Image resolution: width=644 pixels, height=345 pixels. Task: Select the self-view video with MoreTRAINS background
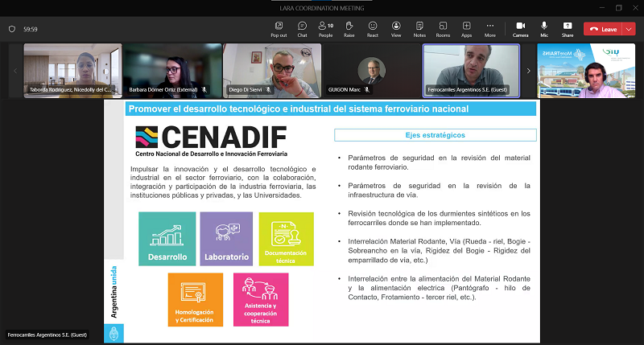coord(586,71)
